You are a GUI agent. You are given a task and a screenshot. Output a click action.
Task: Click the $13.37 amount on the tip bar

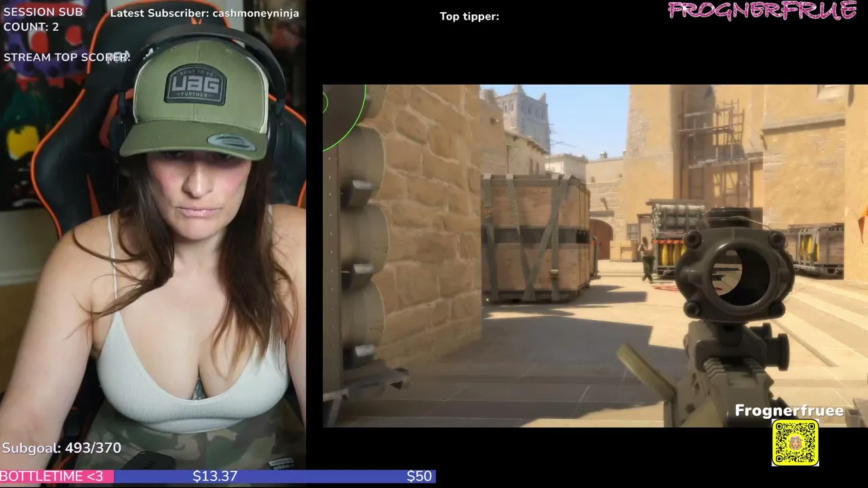point(215,476)
